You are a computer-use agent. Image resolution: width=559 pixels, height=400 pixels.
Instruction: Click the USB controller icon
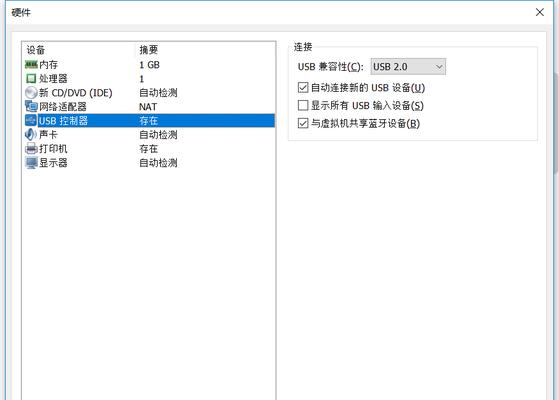[x=31, y=120]
